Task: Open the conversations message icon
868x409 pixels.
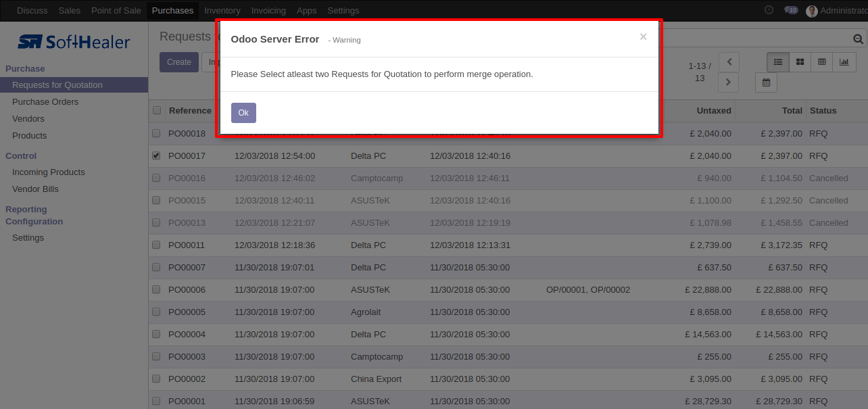Action: pos(791,10)
